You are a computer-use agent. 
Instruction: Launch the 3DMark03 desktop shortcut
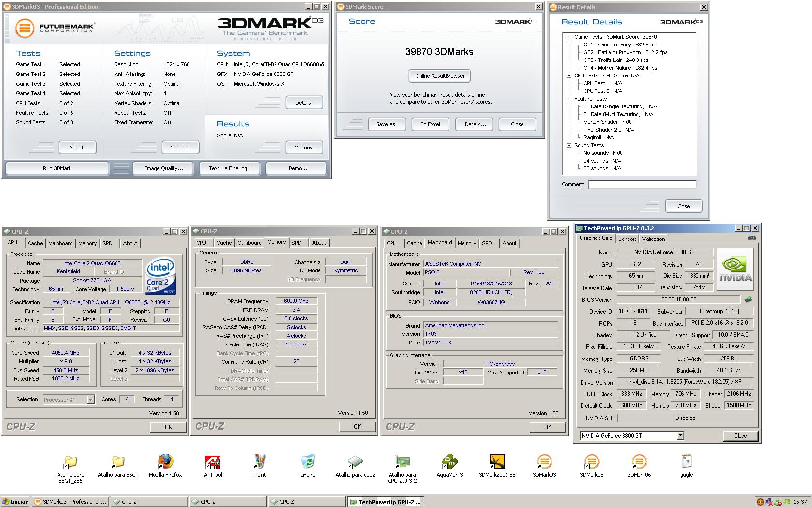tap(544, 463)
